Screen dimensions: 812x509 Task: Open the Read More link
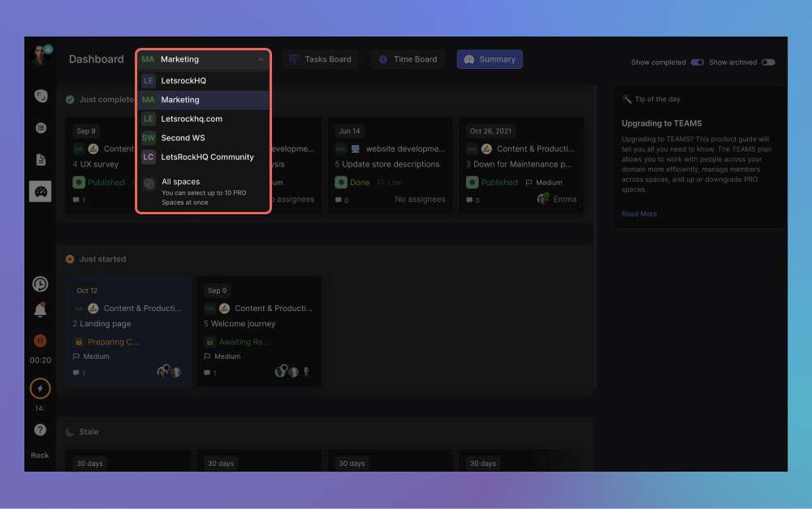[639, 214]
